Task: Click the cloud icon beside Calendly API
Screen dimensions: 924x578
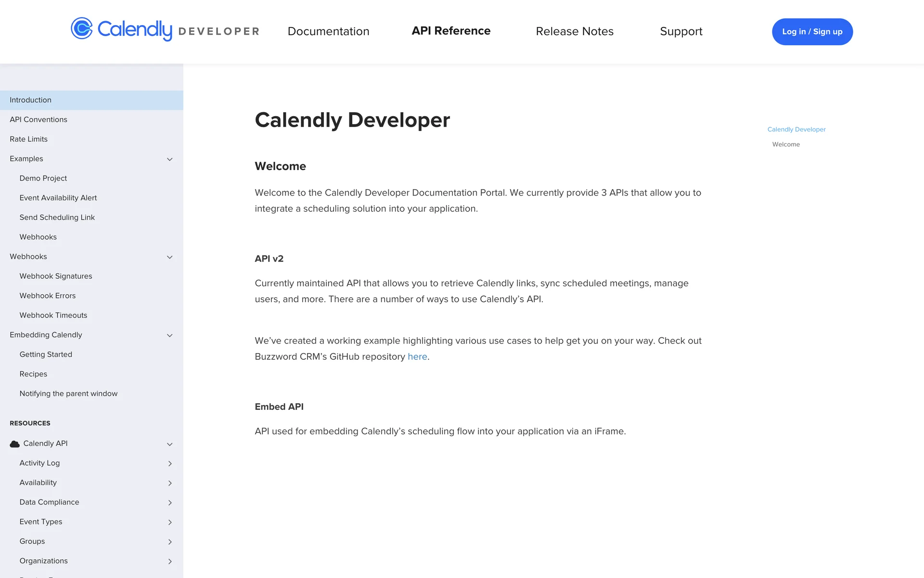Action: tap(15, 444)
